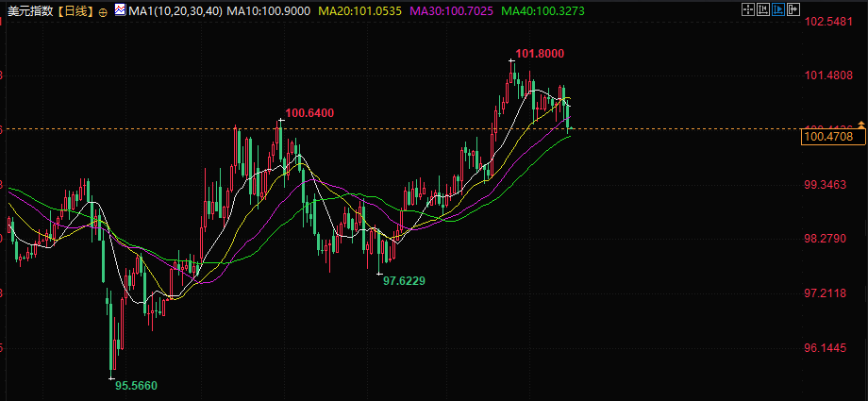The image size is (868, 401).
Task: Click the orange circled plus icon
Action: click(103, 11)
